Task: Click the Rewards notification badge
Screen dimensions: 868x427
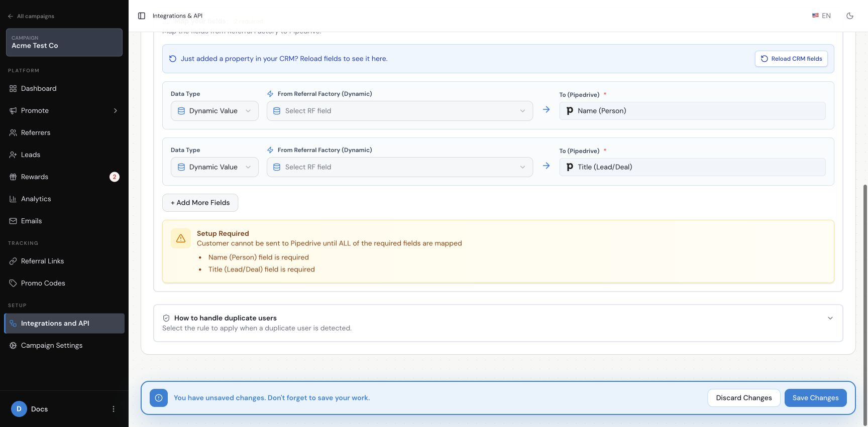Action: coord(115,177)
